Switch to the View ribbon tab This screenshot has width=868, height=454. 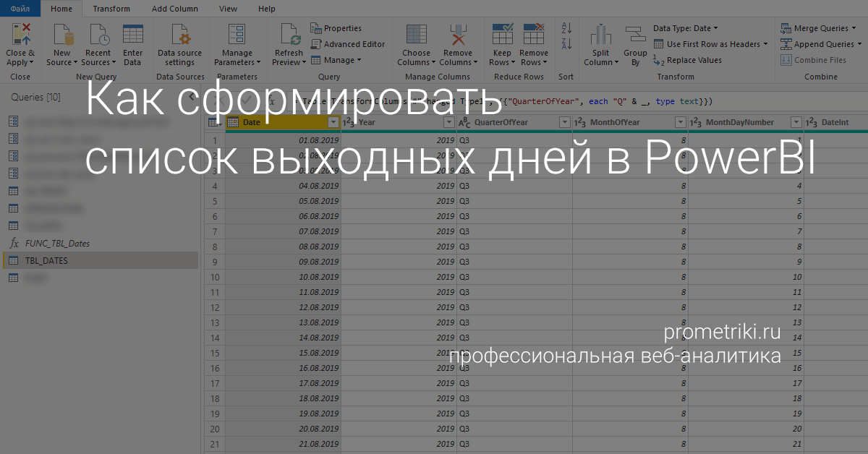pyautogui.click(x=228, y=9)
